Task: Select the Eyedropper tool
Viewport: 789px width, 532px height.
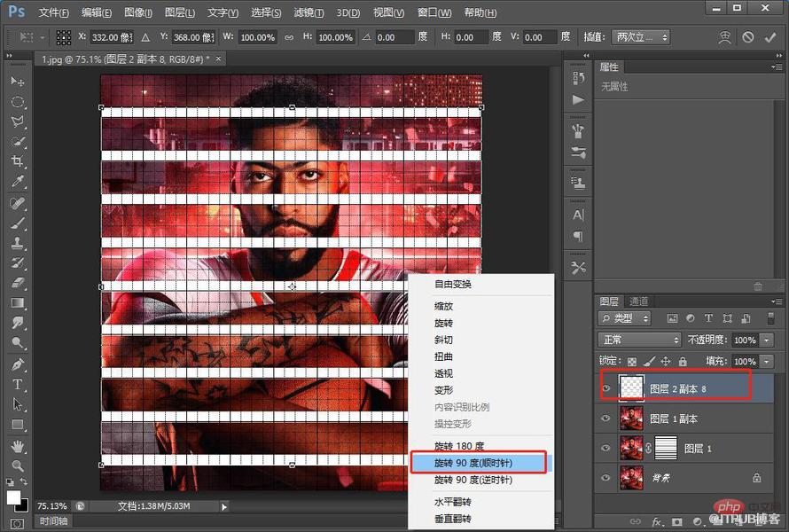Action: coord(18,181)
